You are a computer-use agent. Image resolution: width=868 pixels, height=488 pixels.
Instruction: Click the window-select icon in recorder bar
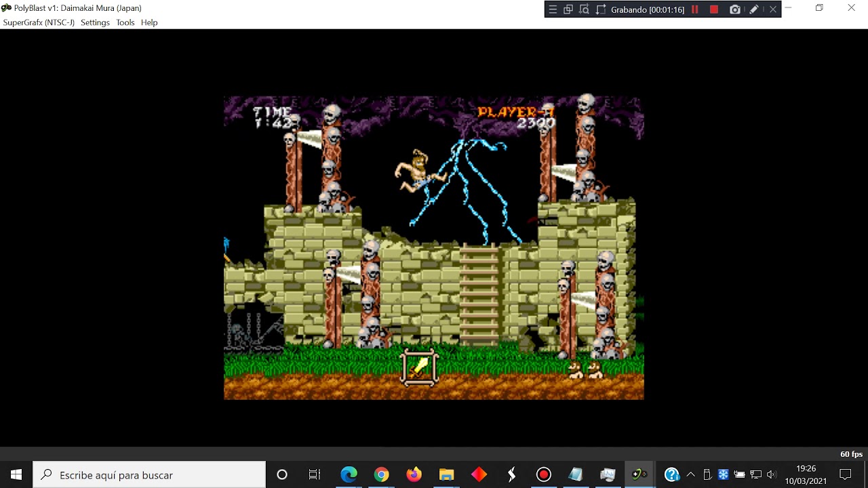click(x=568, y=9)
